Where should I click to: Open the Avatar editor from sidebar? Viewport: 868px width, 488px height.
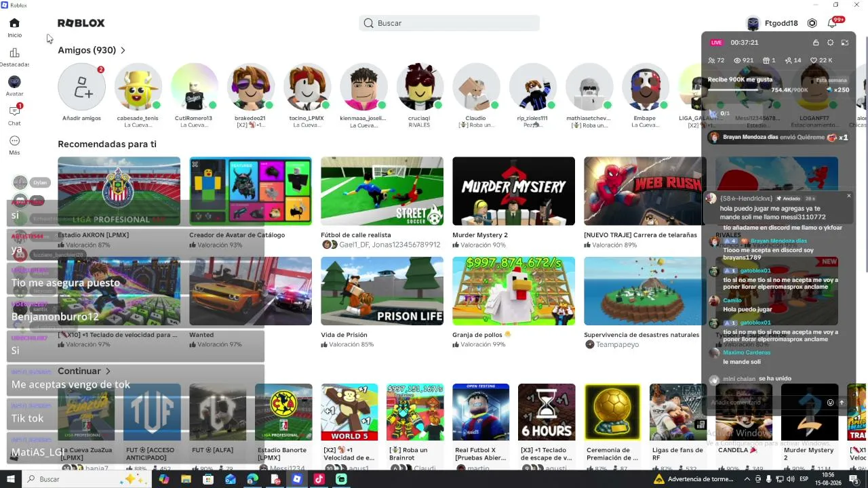pyautogui.click(x=14, y=87)
